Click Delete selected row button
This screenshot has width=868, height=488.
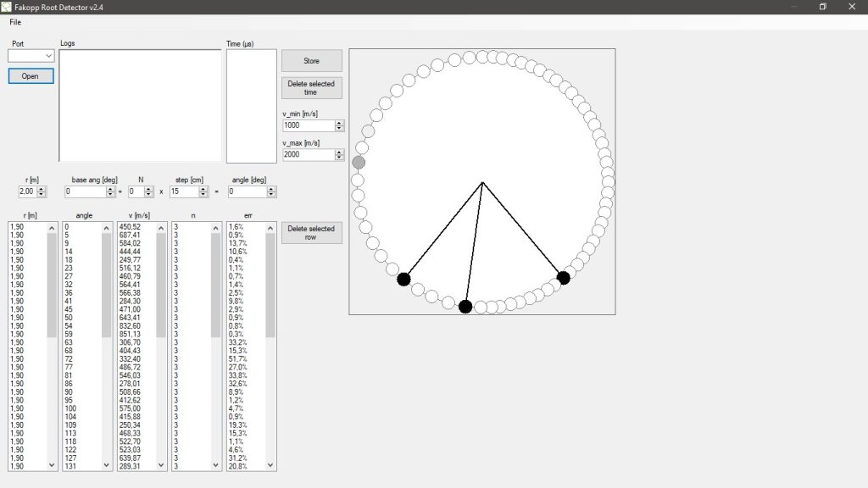point(311,233)
